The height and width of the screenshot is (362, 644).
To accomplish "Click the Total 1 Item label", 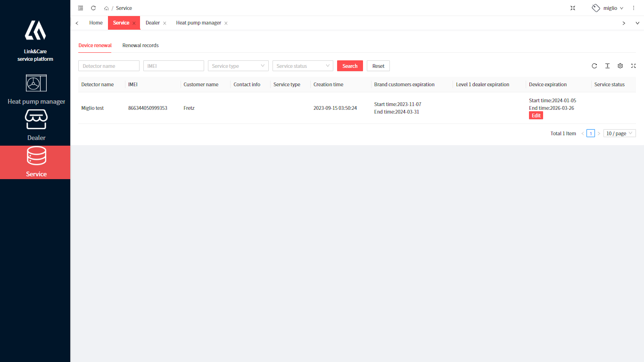I will coord(563,133).
